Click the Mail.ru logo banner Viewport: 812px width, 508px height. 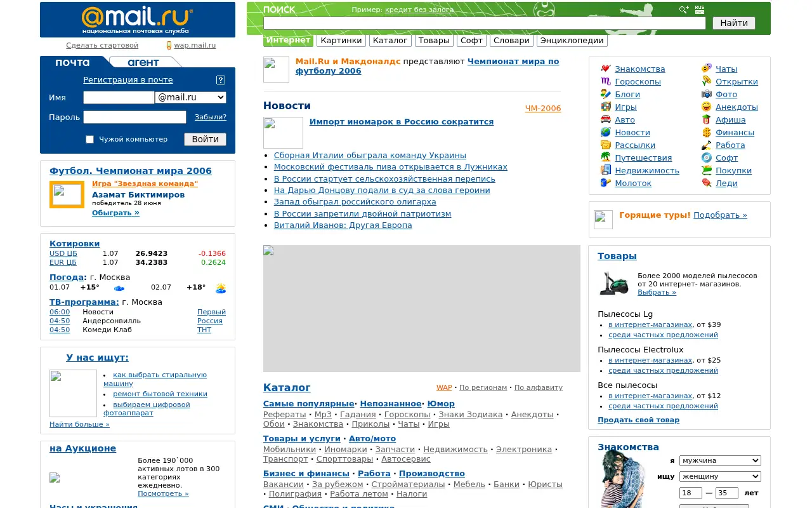[138, 20]
